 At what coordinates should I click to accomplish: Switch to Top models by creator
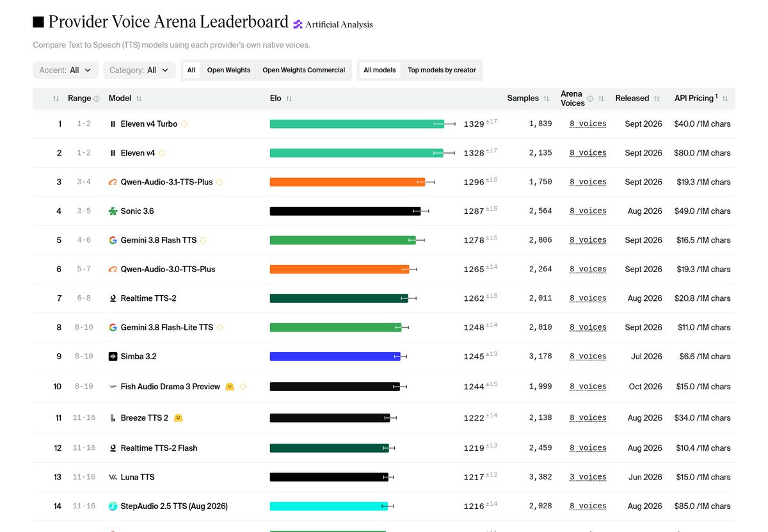click(x=442, y=70)
